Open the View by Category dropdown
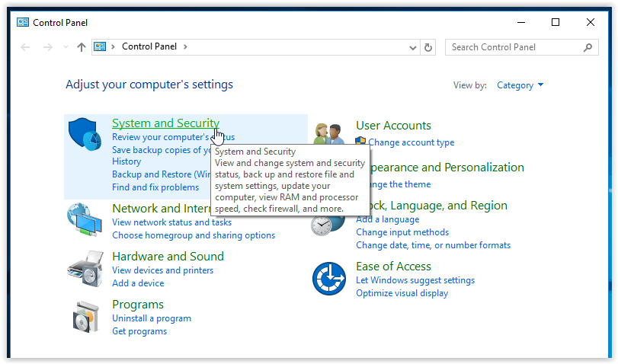Screen dimensions: 618x364 point(520,85)
